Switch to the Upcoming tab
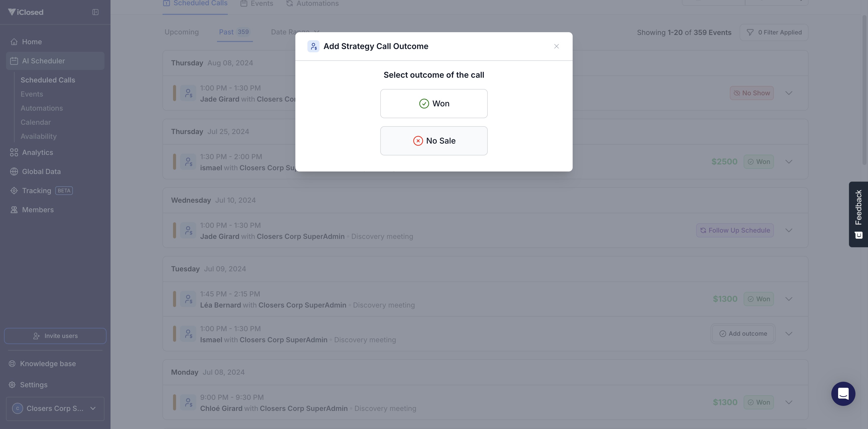Image resolution: width=868 pixels, height=429 pixels. [182, 32]
